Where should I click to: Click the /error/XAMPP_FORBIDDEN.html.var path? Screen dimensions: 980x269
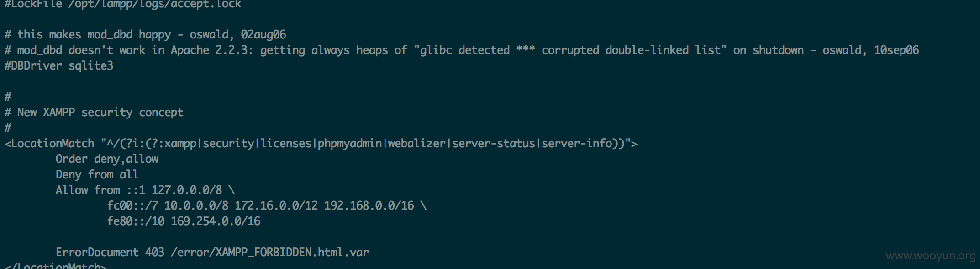[x=269, y=253]
